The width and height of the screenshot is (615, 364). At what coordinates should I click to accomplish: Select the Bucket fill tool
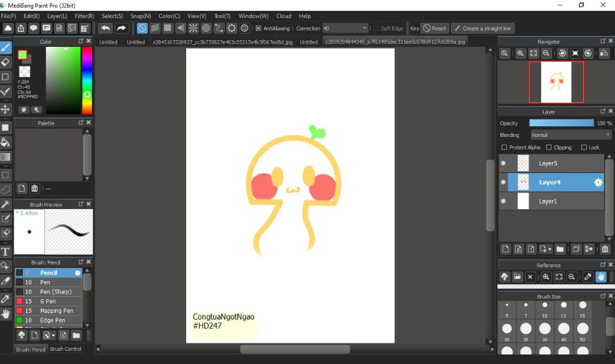5,142
